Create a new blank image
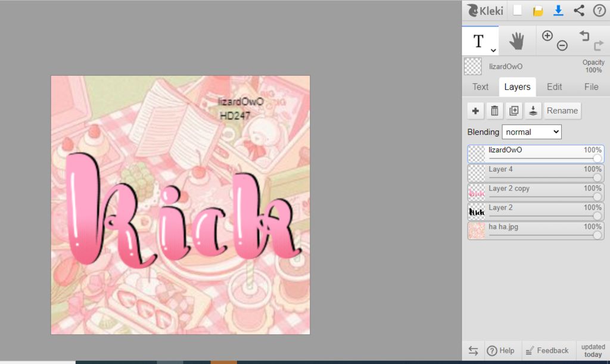The height and width of the screenshot is (364, 610). (x=518, y=10)
